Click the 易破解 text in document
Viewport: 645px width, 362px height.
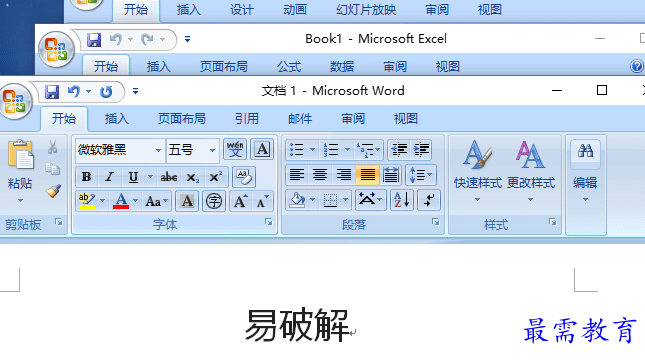(297, 325)
